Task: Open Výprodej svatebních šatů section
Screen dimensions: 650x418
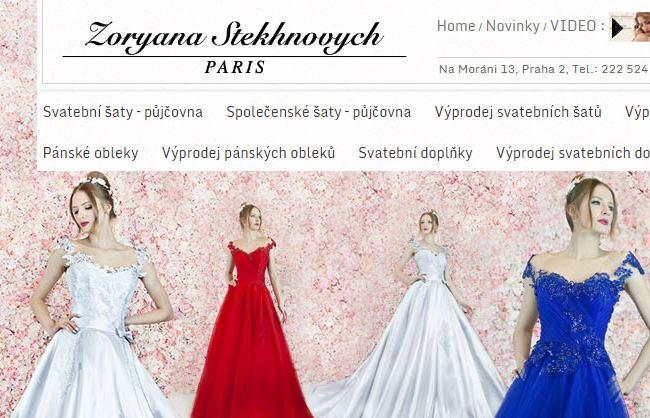Action: pyautogui.click(x=518, y=112)
